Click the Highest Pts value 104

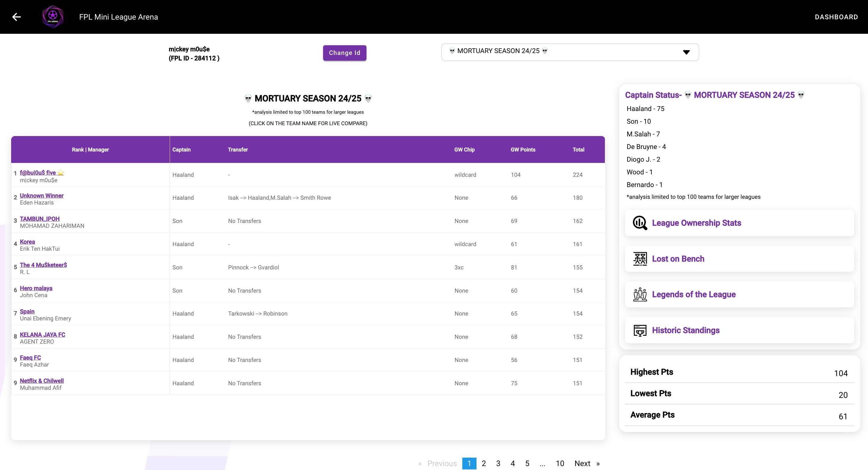tap(841, 373)
